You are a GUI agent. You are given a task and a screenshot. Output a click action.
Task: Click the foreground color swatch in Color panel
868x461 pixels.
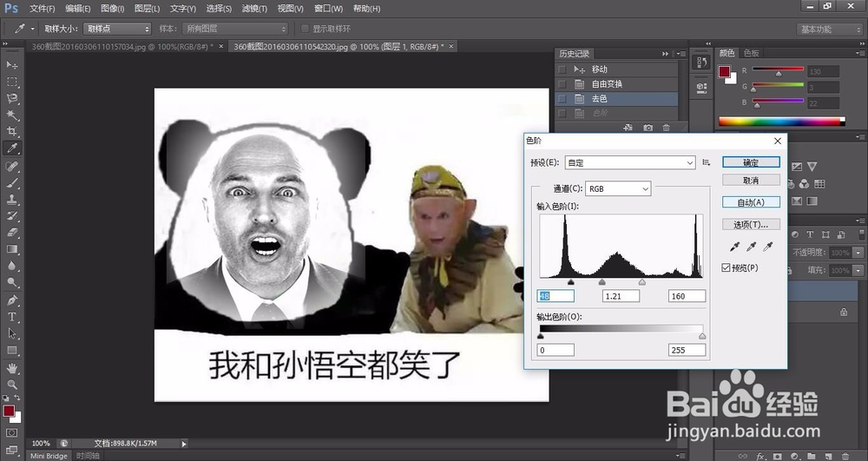[724, 71]
